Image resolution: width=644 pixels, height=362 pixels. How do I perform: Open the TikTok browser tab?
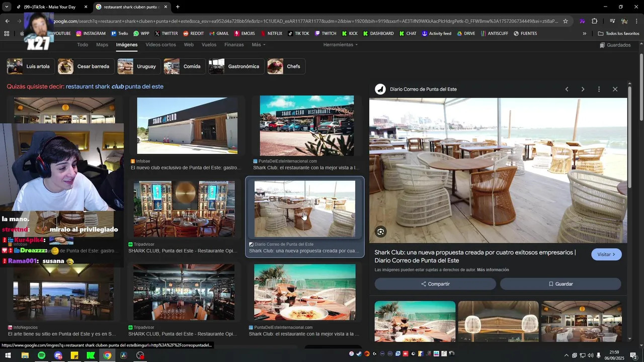(50, 7)
